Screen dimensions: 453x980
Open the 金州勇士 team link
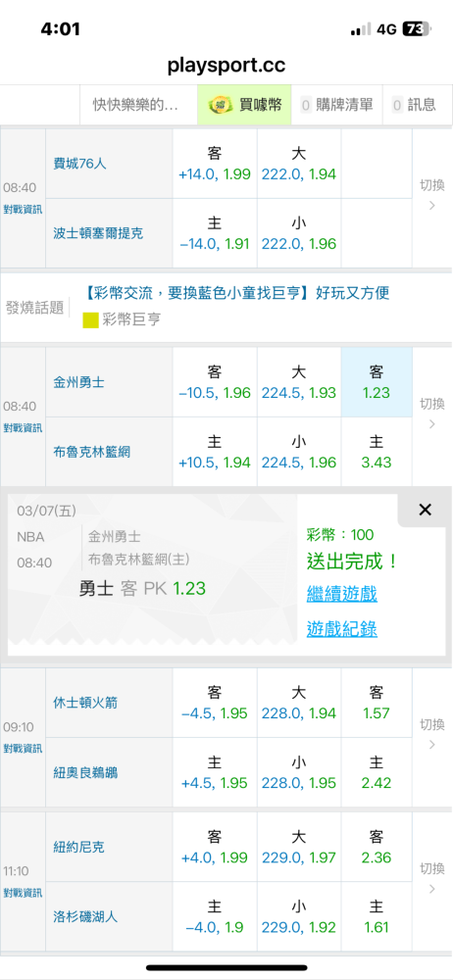coord(78,382)
